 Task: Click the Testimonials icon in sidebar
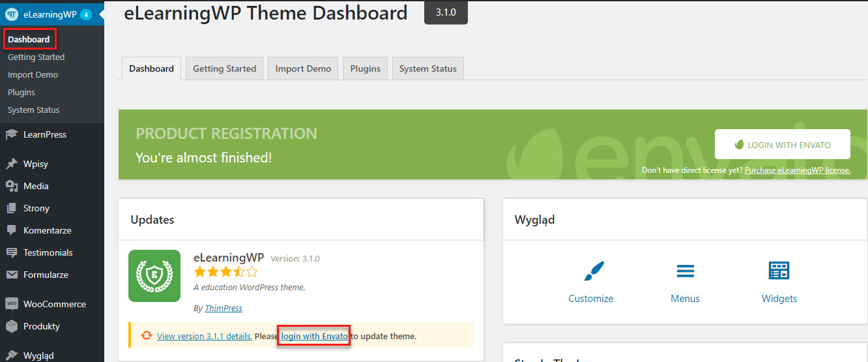click(x=12, y=252)
